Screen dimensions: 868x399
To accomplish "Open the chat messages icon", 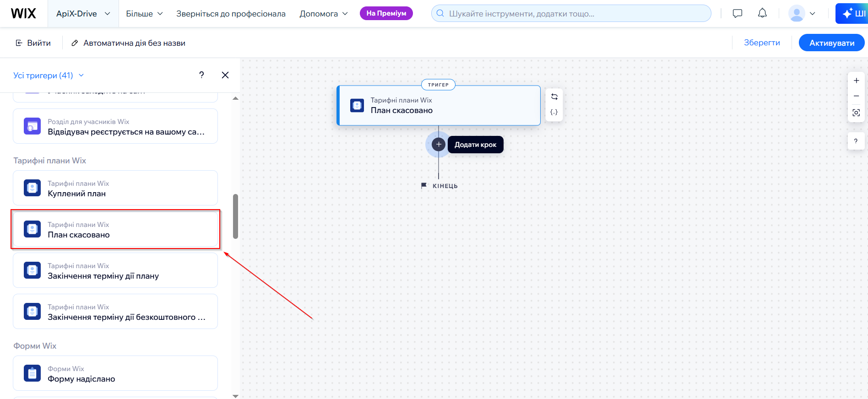I will pyautogui.click(x=737, y=13).
